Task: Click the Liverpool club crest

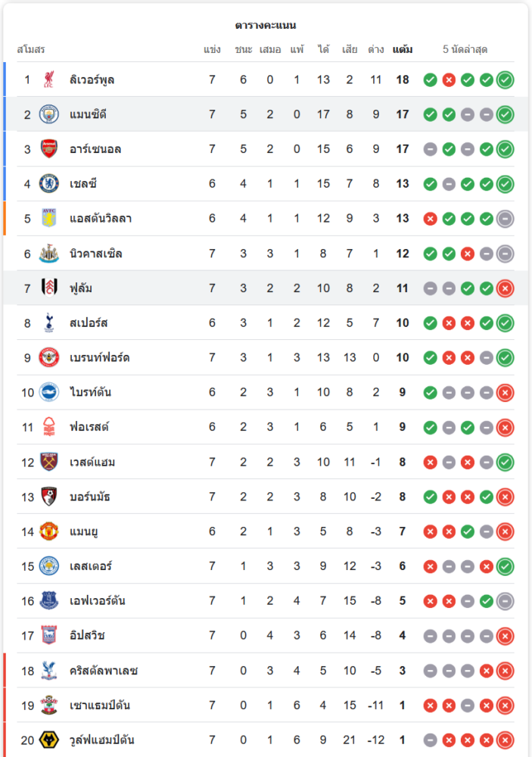Action: pos(49,79)
